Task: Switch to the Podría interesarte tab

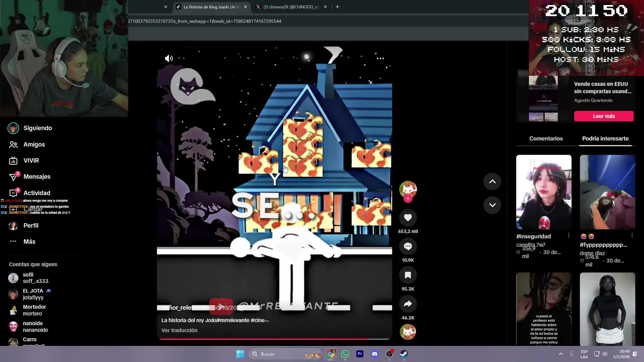Action: click(x=605, y=138)
